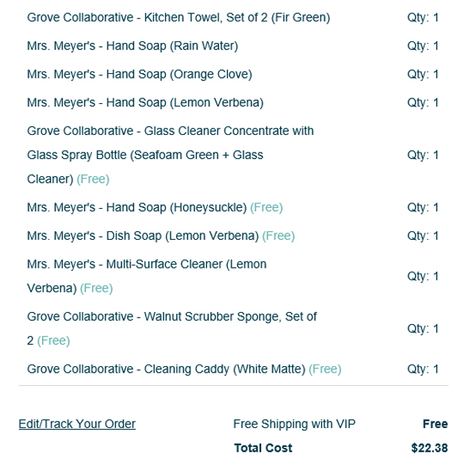This screenshot has width=476, height=459.
Task: Click the Total Cost $22.38 amount
Action: point(429,448)
